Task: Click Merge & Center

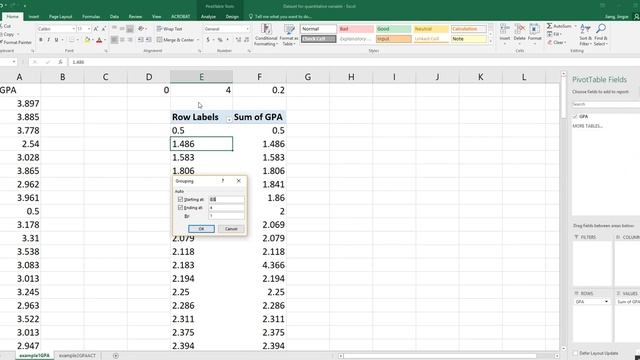Action: (x=176, y=40)
